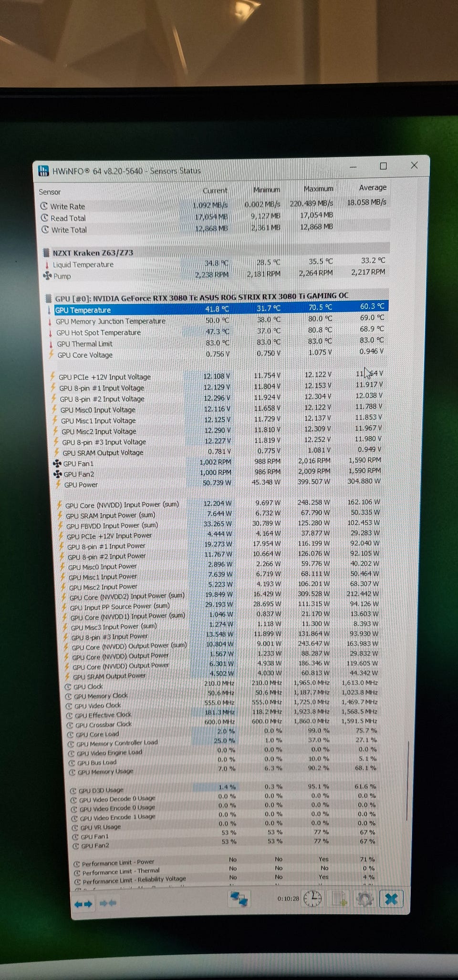Select the NZXT Kraken Z63/Z73 group header

click(x=216, y=251)
